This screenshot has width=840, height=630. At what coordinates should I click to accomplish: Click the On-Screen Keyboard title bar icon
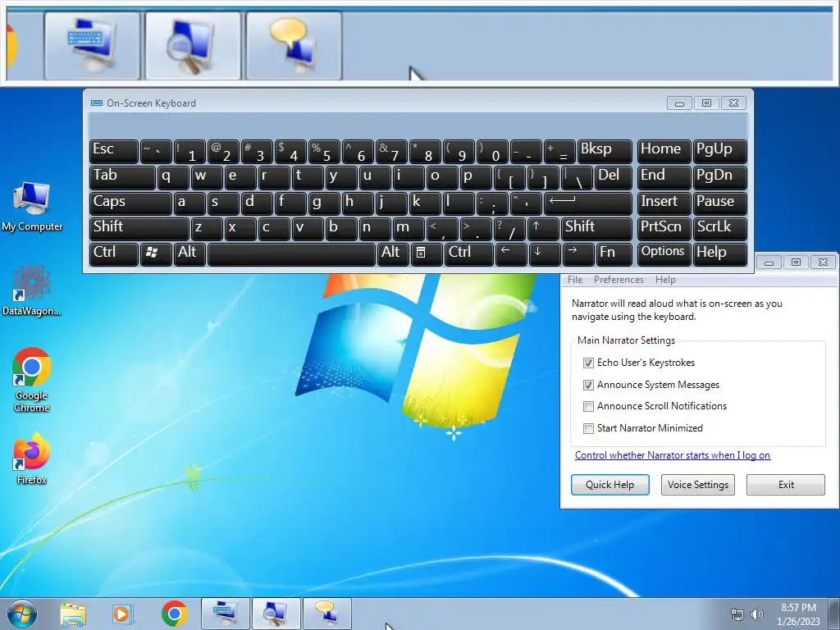(97, 103)
